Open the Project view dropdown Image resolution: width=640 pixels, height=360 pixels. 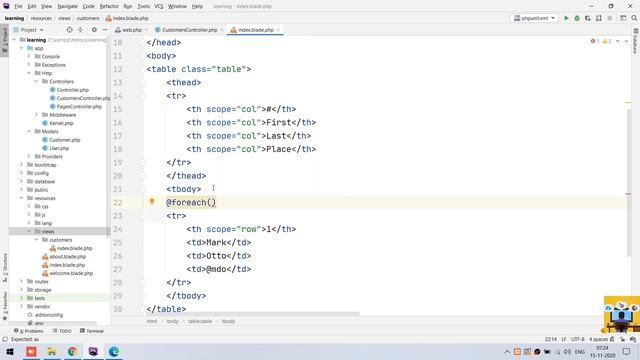tap(29, 30)
